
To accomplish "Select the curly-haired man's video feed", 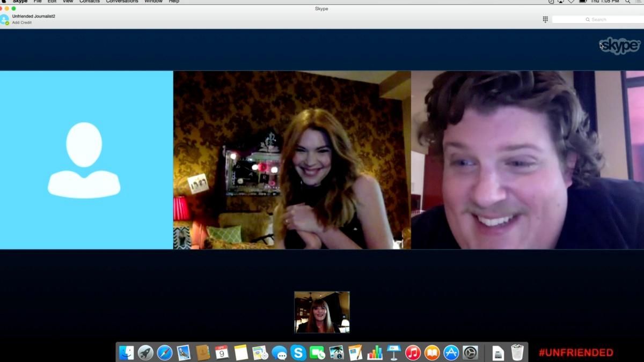I will (528, 160).
